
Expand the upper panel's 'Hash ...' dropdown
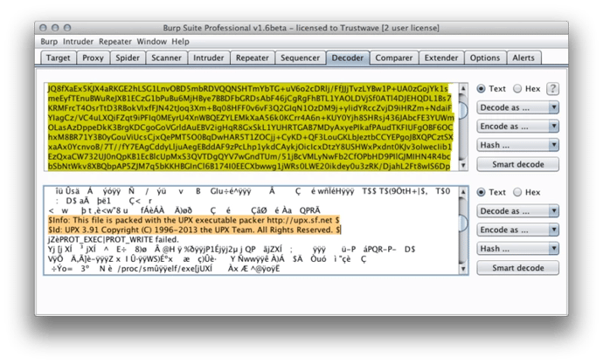pos(517,146)
